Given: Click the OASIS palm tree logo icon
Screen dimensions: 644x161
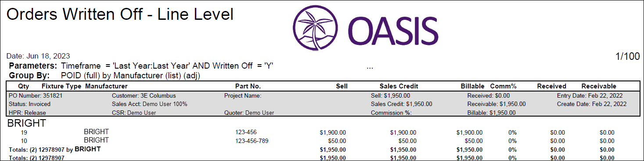Looking at the screenshot, I should [x=315, y=28].
